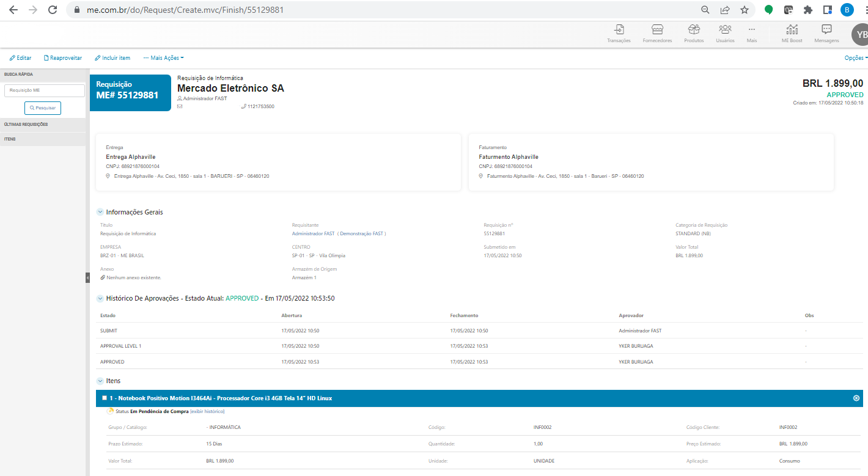Image resolution: width=868 pixels, height=476 pixels.
Task: Check the Notebook Positivo item checkbox
Action: pos(105,398)
